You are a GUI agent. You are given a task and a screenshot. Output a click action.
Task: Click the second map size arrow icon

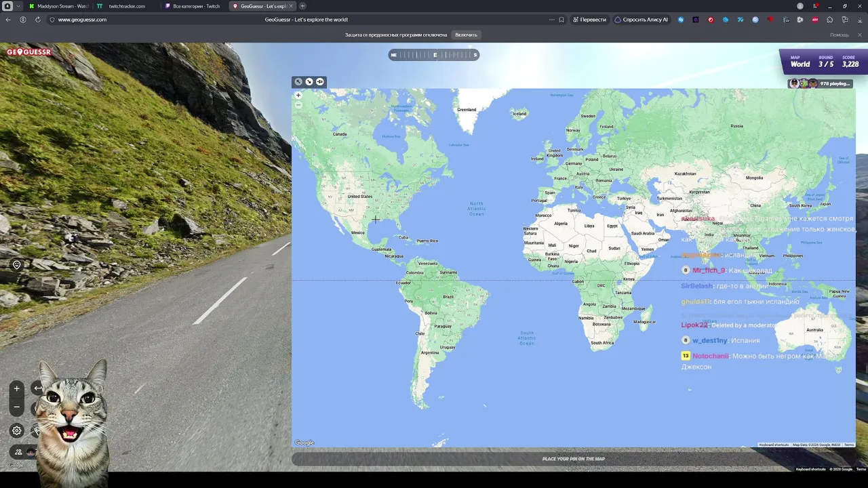[309, 82]
